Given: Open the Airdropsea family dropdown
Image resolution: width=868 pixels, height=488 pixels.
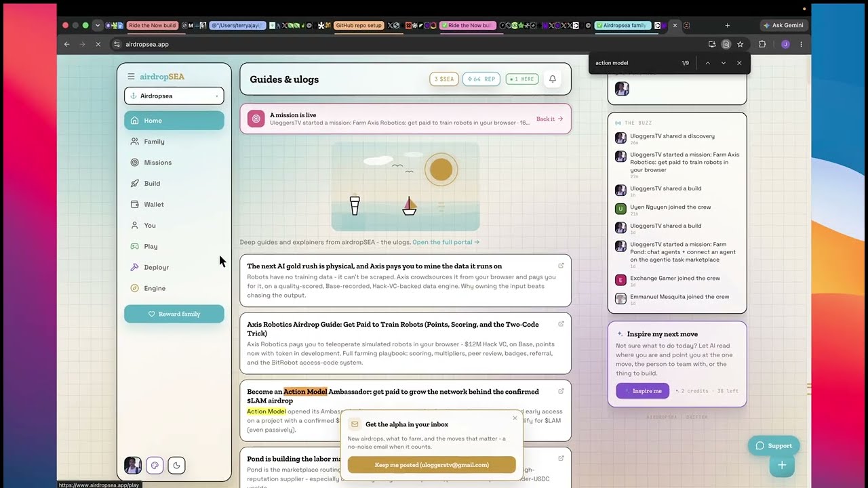Looking at the screenshot, I should [x=174, y=96].
